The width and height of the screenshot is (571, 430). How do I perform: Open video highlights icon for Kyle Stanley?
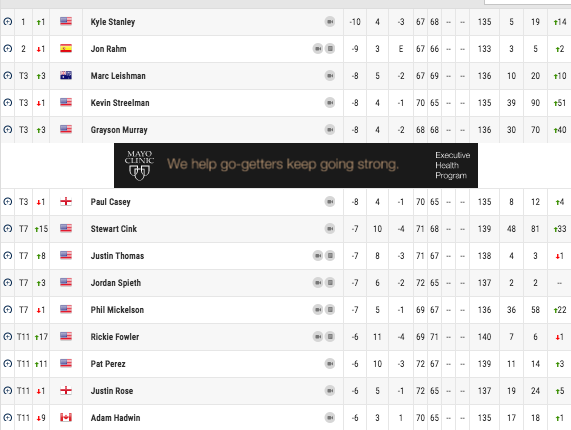(x=330, y=22)
